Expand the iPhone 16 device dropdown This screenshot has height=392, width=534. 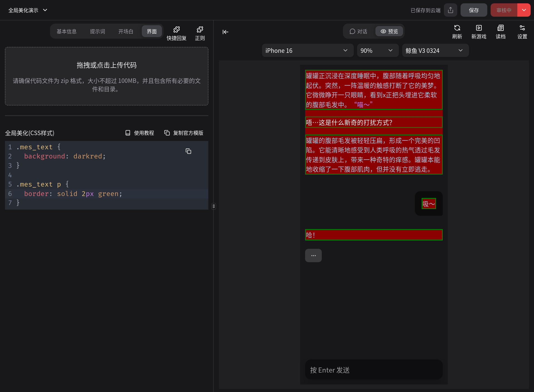click(x=307, y=51)
